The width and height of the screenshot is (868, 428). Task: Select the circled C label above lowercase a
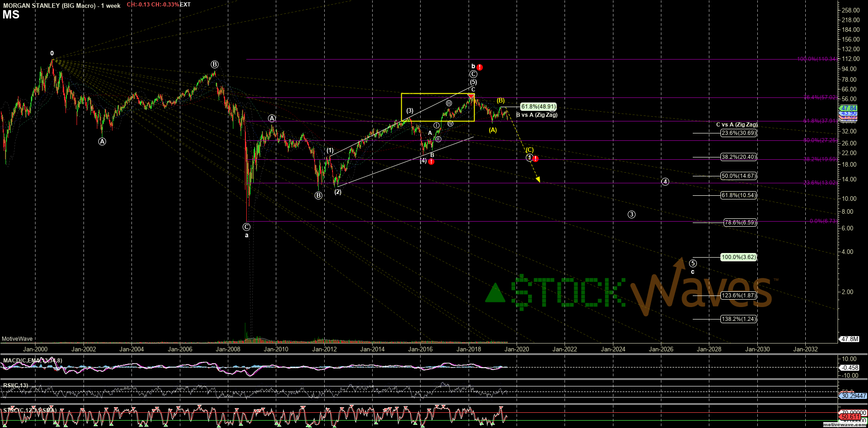point(246,227)
